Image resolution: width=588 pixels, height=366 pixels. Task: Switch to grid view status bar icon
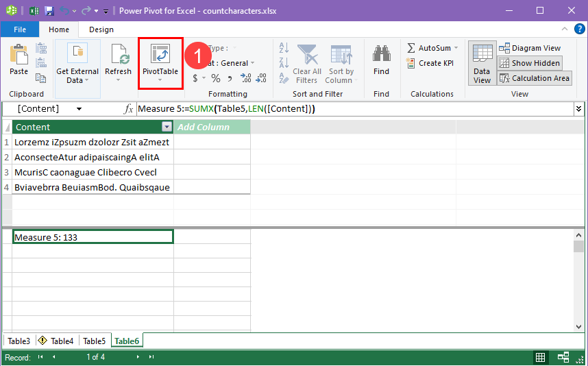tap(541, 357)
